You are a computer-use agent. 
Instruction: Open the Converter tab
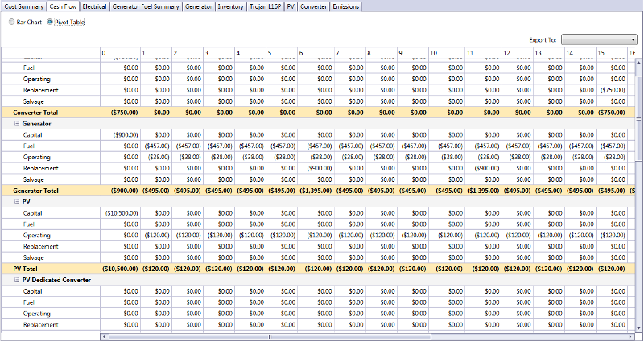click(313, 6)
